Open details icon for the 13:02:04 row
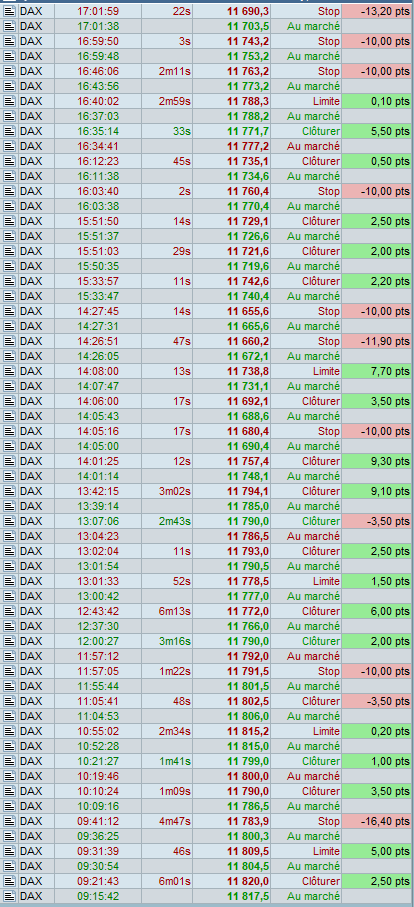The image size is (414, 907). 9,551
